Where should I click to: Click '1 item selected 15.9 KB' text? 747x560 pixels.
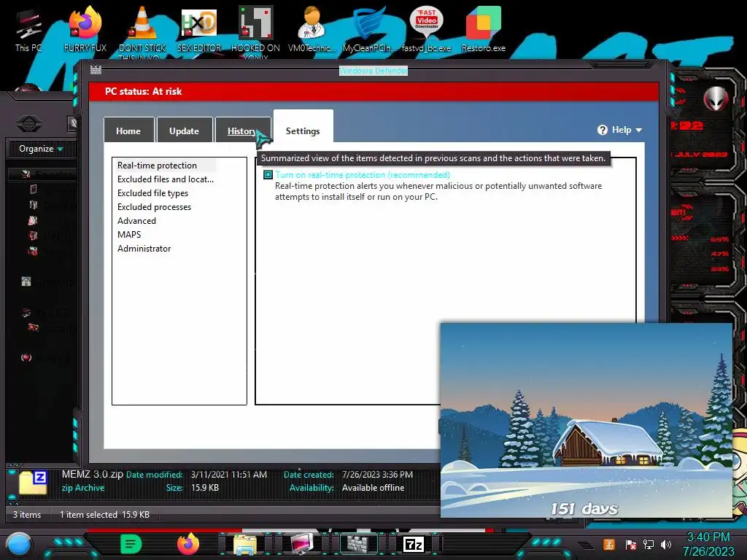[x=104, y=515]
